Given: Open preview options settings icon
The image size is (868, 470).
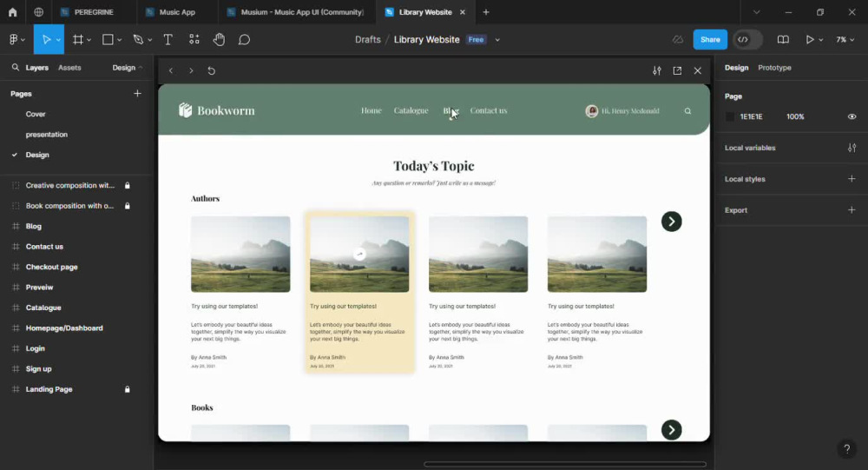Looking at the screenshot, I should 656,70.
